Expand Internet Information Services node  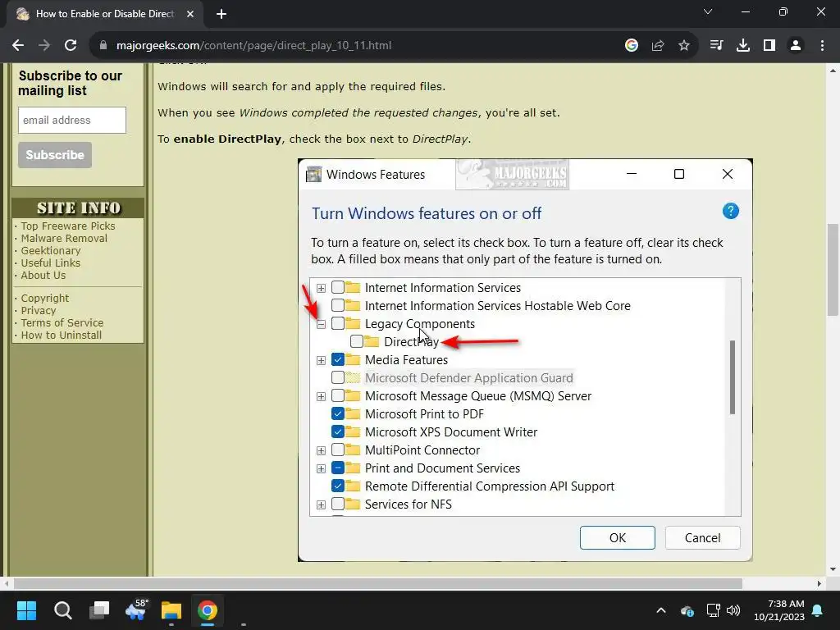[x=321, y=288]
